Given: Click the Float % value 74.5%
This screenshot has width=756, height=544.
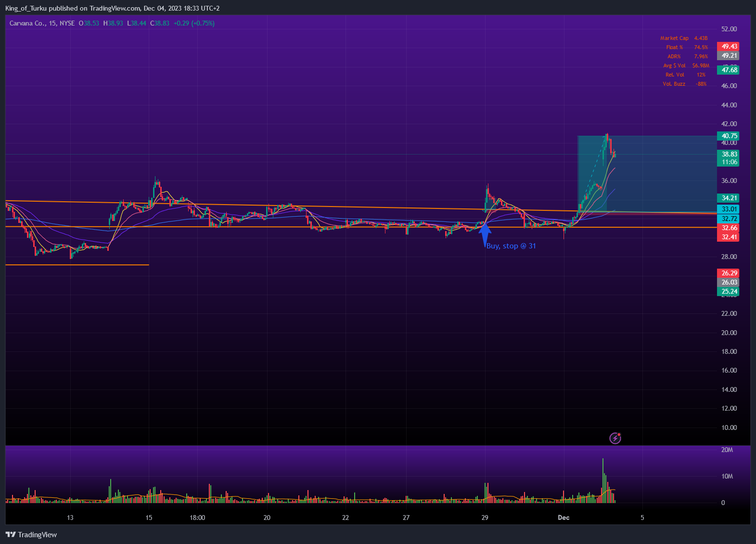Looking at the screenshot, I should pyautogui.click(x=701, y=47).
